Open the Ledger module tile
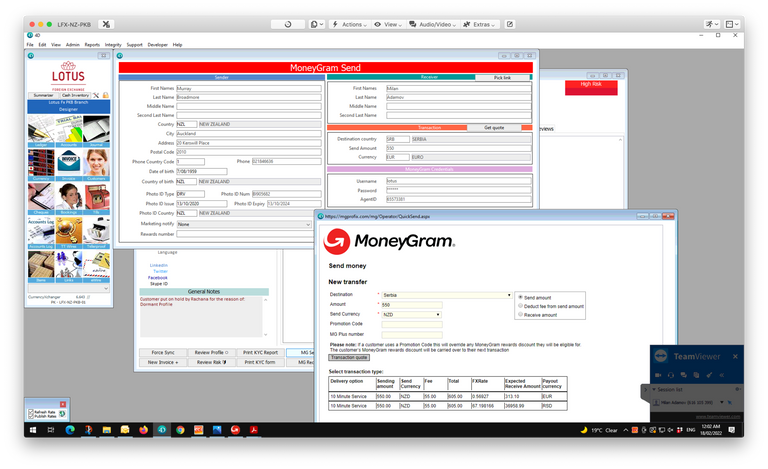Image resolution: width=768 pixels, height=469 pixels. [41, 131]
